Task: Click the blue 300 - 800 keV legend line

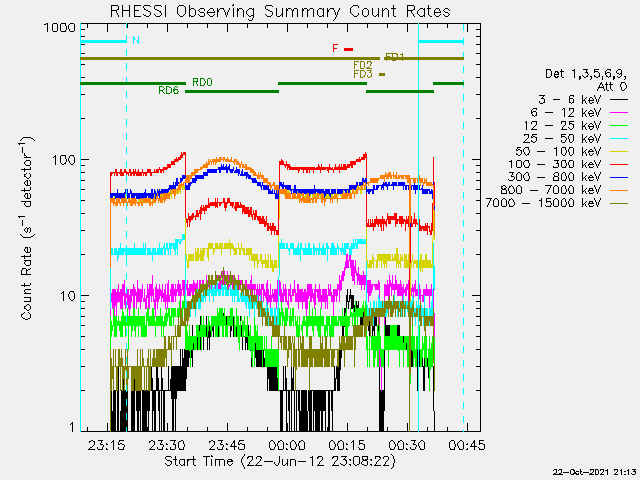Action: [x=619, y=177]
